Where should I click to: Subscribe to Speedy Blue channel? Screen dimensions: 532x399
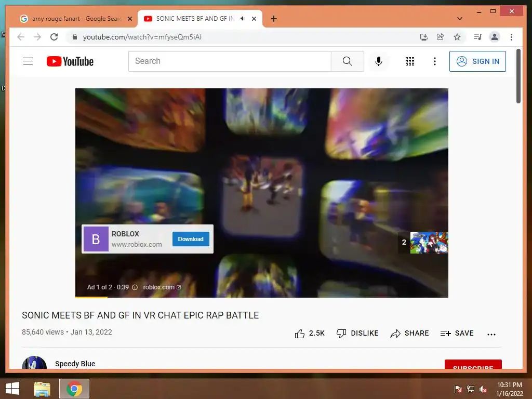click(x=473, y=364)
